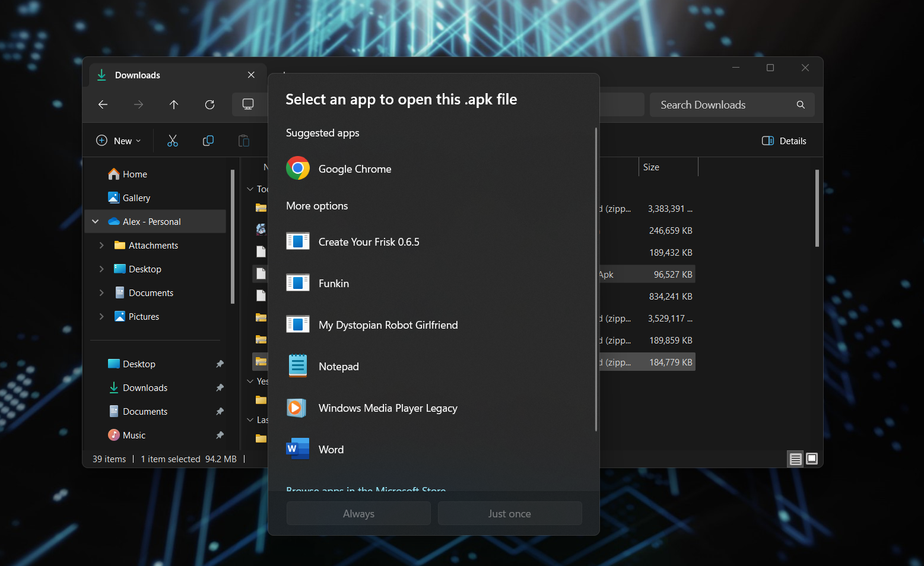Select Google Chrome to open the file
Viewport: 924px width, 566px height.
pyautogui.click(x=433, y=168)
